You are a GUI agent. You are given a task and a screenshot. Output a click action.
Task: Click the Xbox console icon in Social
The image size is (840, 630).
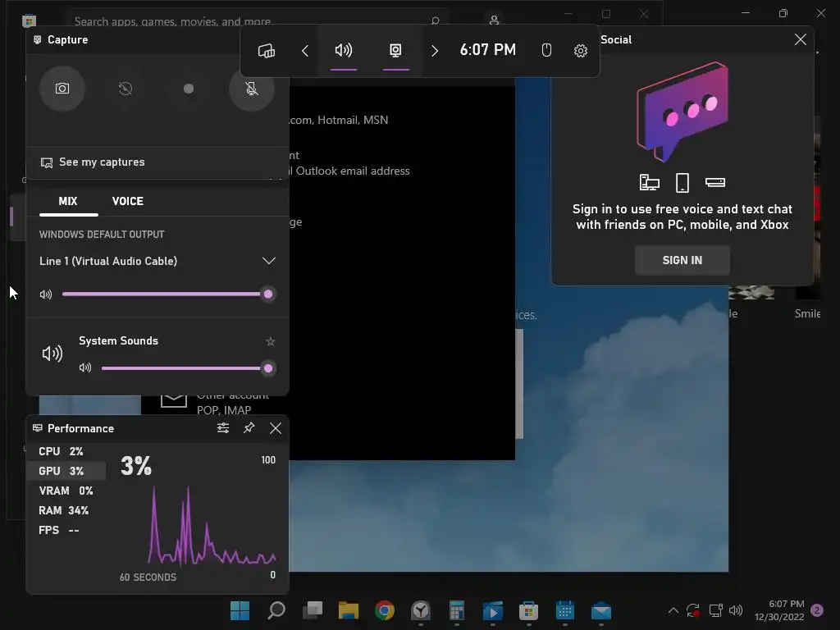715,183
